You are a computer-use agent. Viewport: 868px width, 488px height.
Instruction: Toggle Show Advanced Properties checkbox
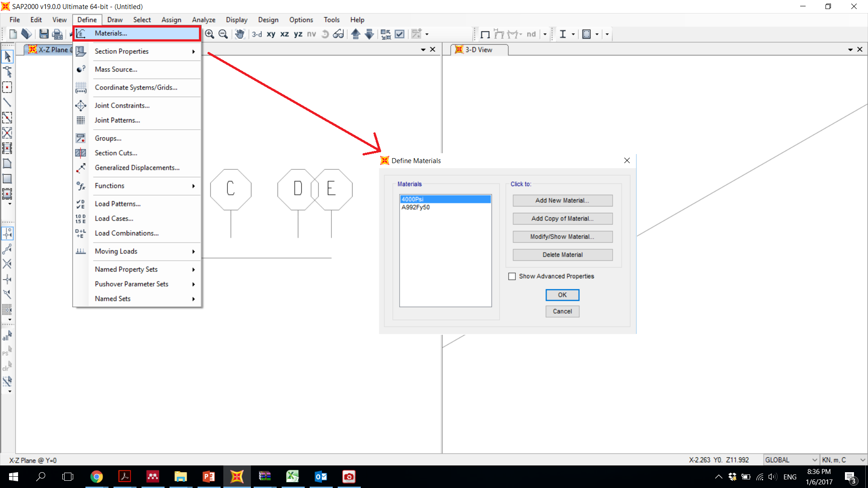click(512, 277)
